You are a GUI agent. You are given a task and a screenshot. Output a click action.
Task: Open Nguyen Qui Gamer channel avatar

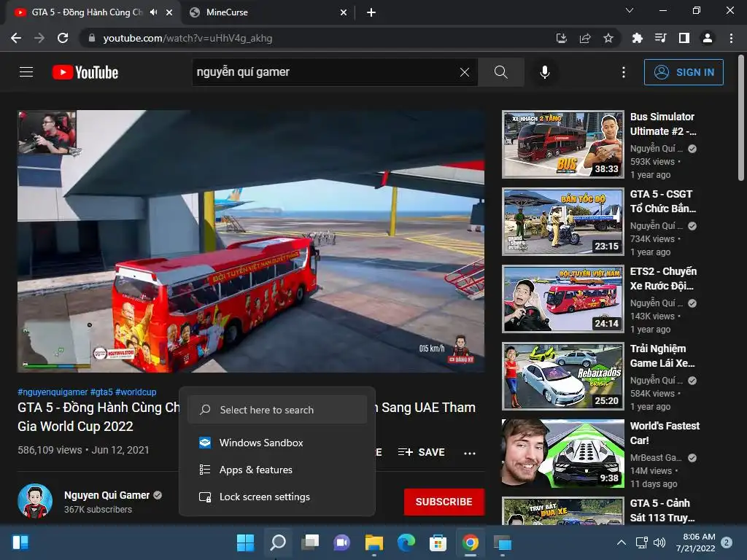pyautogui.click(x=35, y=502)
